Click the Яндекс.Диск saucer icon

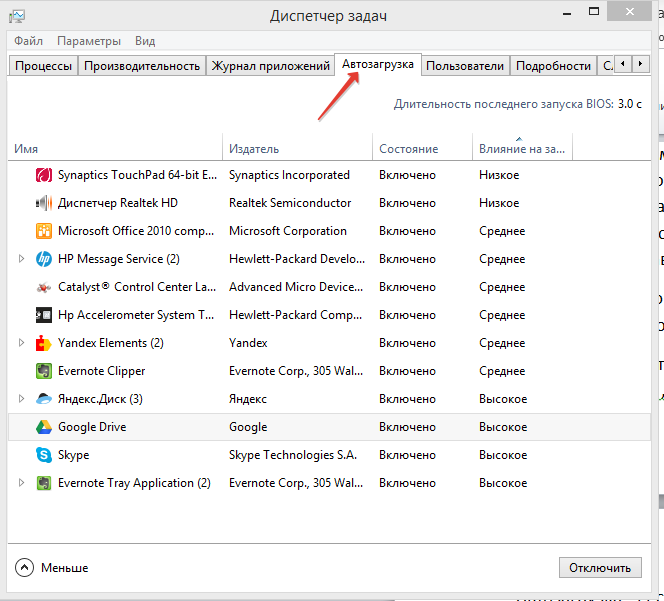[44, 399]
